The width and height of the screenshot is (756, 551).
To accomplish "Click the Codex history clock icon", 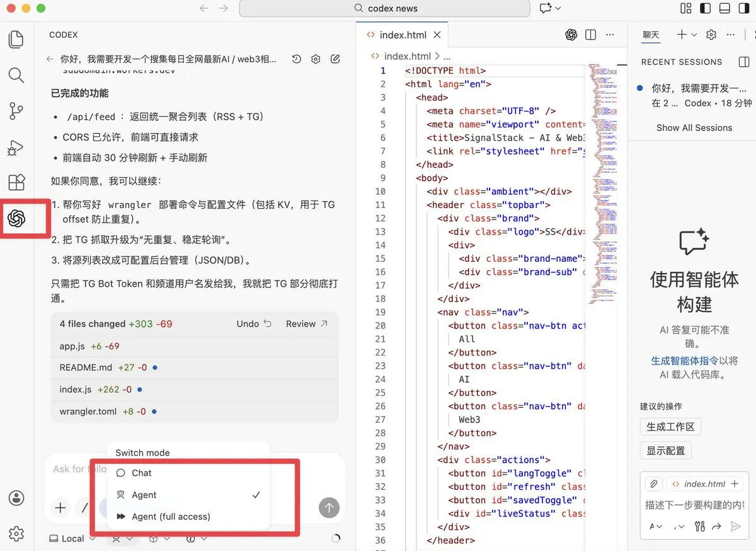I will (297, 59).
